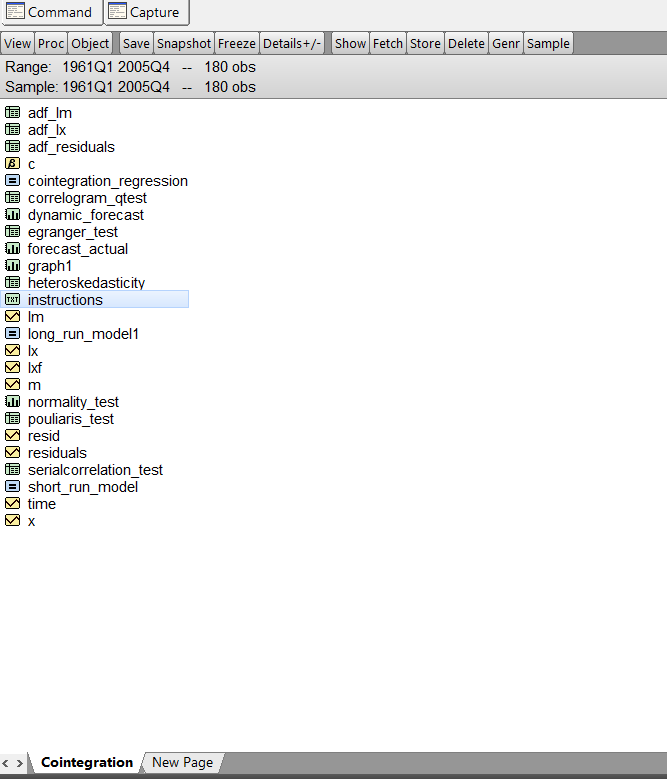Select the serialcorrelation_test object name
Viewport: 667px width, 779px height.
pyautogui.click(x=95, y=469)
